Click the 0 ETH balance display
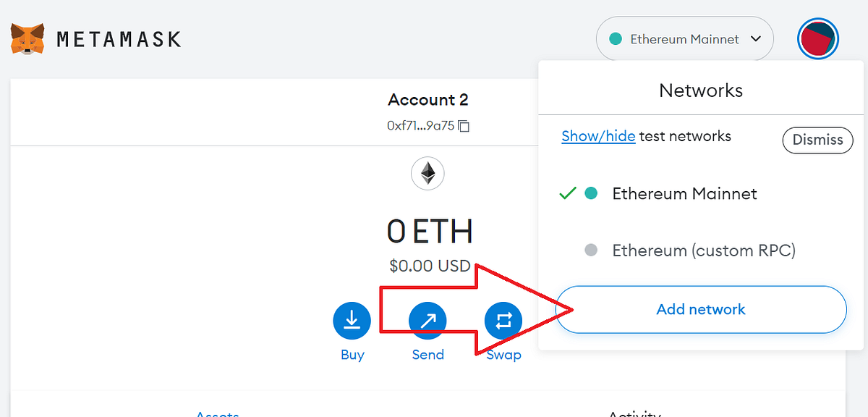 429,231
